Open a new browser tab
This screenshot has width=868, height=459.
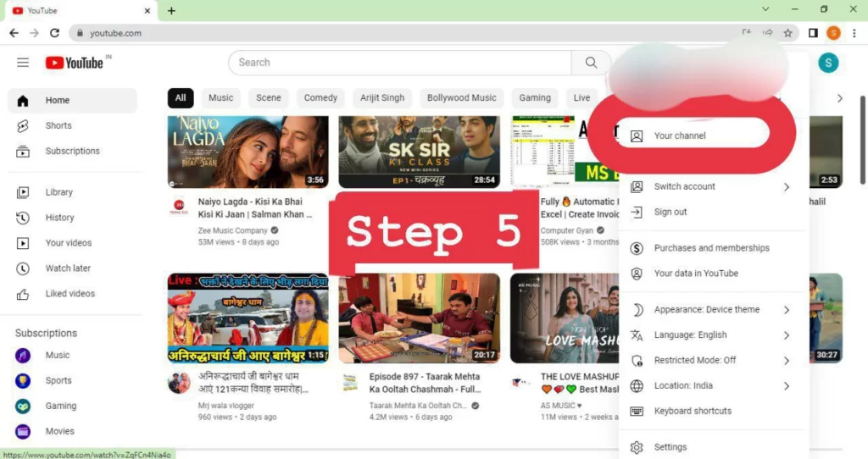click(171, 10)
